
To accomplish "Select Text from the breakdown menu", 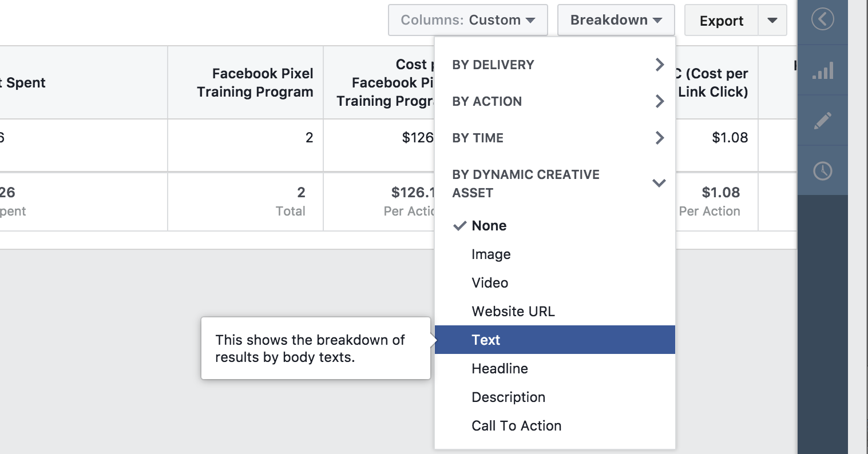I will click(486, 339).
